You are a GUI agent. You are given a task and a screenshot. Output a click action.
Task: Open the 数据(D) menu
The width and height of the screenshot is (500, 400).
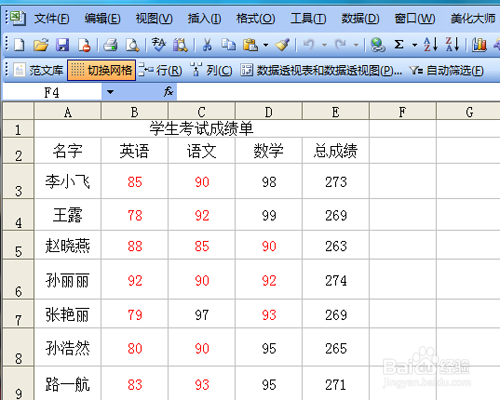pos(360,18)
